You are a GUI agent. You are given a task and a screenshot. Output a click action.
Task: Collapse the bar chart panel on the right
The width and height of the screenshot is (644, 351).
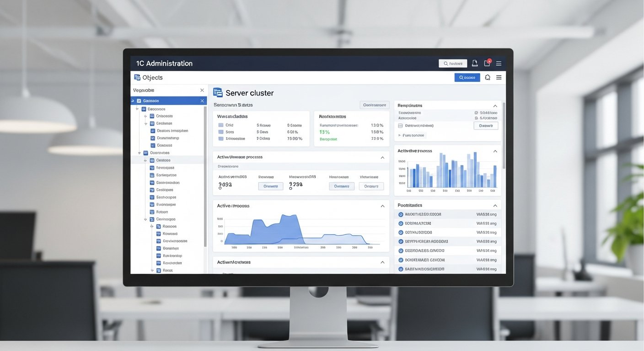pos(495,151)
